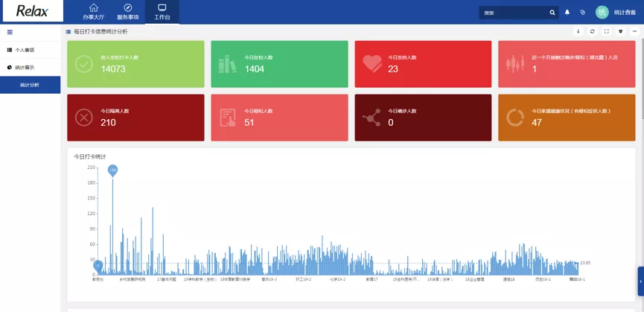644x312 pixels.
Task: Click the notification bell icon
Action: point(567,13)
